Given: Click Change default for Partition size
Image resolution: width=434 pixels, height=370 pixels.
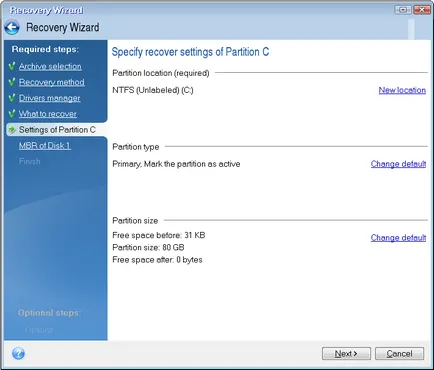Looking at the screenshot, I should point(398,238).
